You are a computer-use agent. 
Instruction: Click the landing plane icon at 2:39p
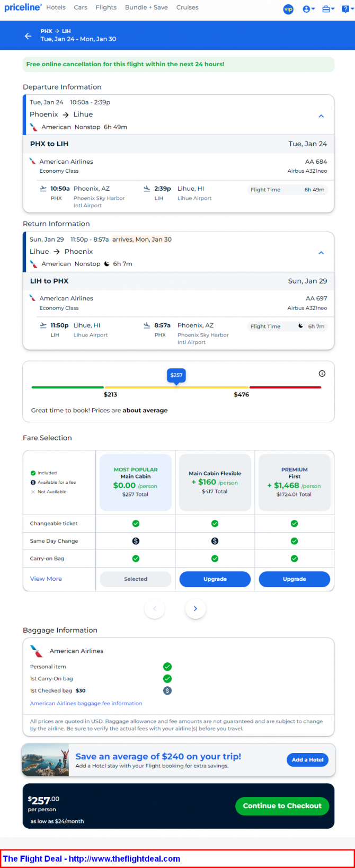[x=147, y=189]
